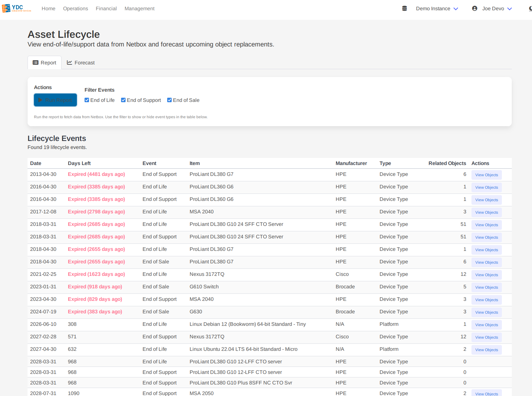View Objects for DL360 G6 End of Support
This screenshot has height=396, width=532.
coord(487,200)
